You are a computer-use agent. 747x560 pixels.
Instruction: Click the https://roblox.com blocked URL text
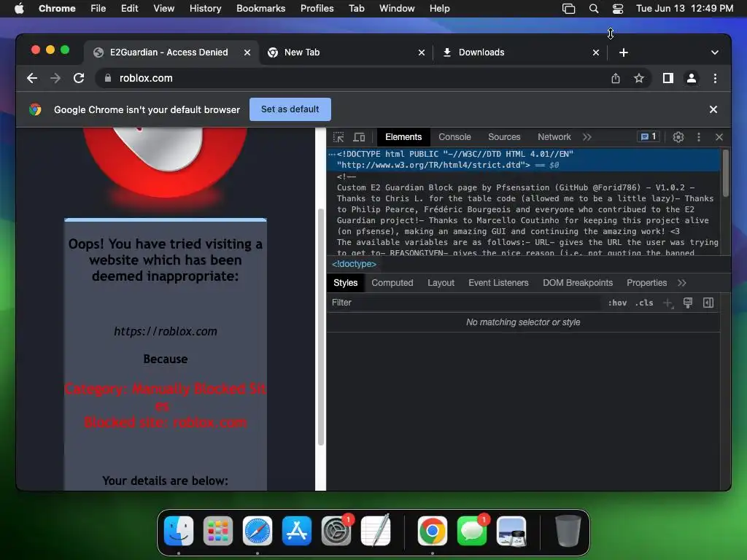(166, 332)
